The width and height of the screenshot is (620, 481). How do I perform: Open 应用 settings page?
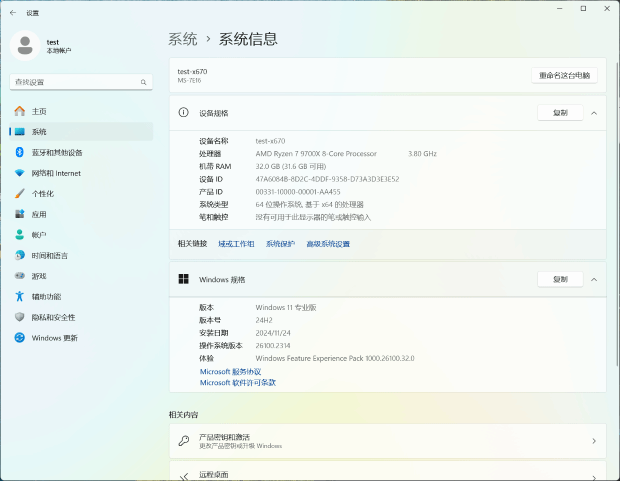81,214
